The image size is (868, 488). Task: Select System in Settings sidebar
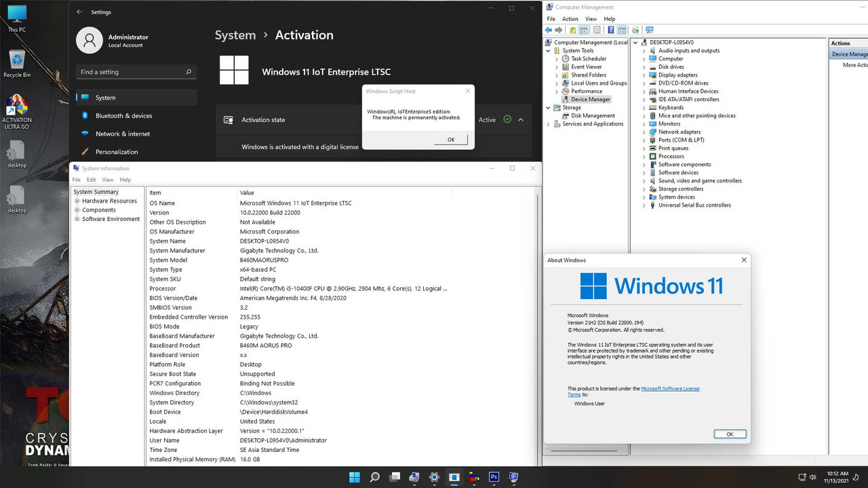point(136,98)
